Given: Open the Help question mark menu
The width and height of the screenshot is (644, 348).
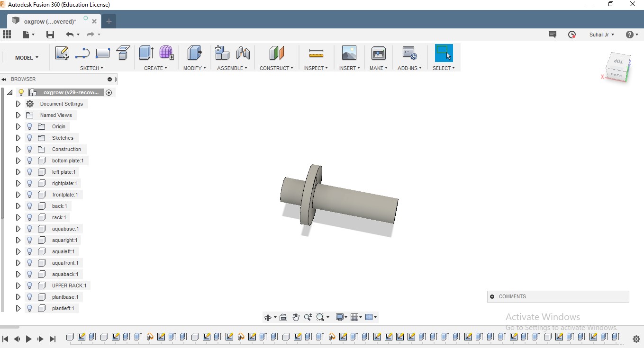Looking at the screenshot, I should (x=632, y=35).
